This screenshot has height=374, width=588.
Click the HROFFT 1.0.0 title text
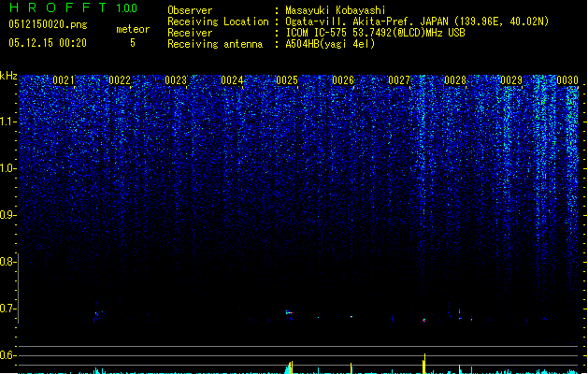click(73, 7)
